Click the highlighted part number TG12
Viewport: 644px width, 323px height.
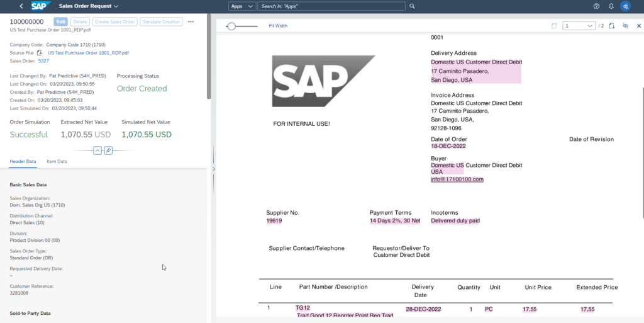(x=303, y=307)
